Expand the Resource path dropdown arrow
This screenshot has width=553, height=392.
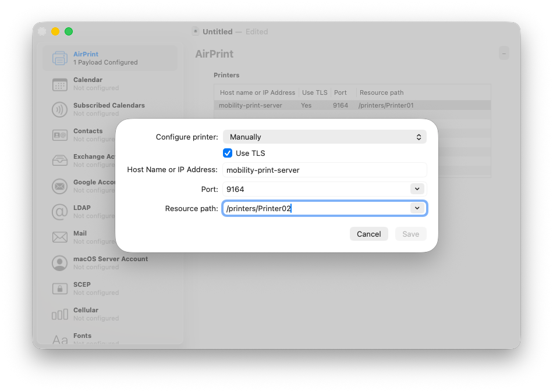click(x=417, y=208)
